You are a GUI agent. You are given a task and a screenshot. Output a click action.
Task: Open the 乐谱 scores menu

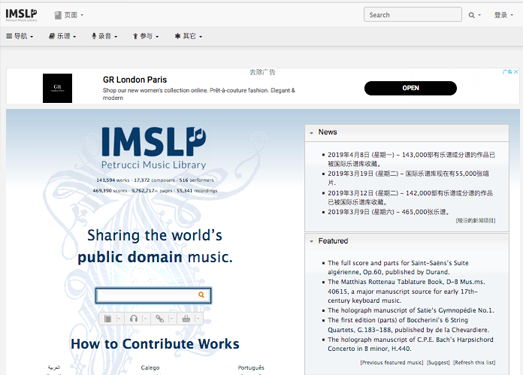[x=62, y=36]
